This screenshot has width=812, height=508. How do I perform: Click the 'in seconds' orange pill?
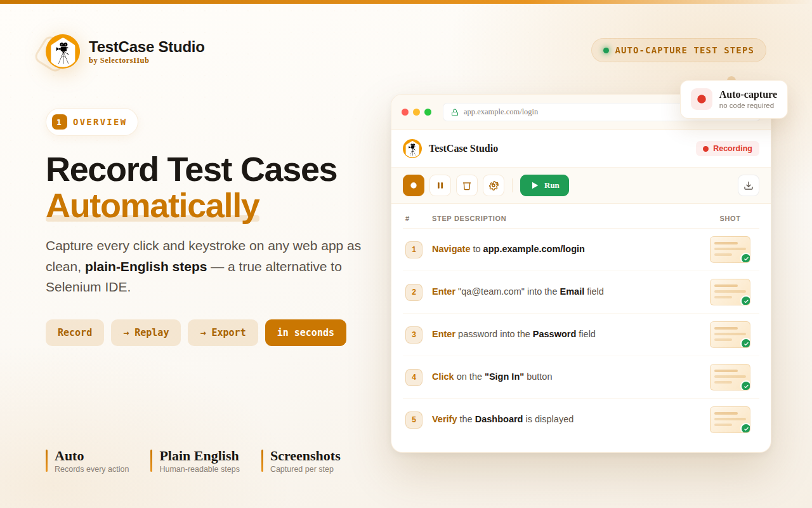pyautogui.click(x=306, y=333)
